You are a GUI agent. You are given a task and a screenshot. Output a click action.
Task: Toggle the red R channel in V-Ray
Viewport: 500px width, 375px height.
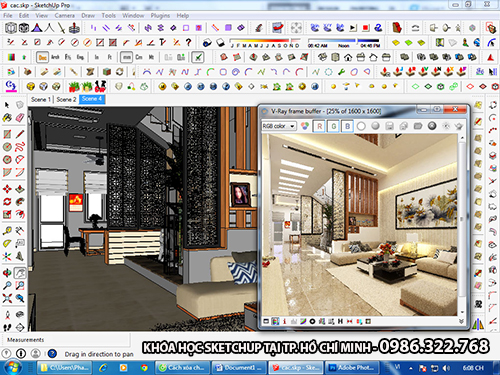click(319, 126)
